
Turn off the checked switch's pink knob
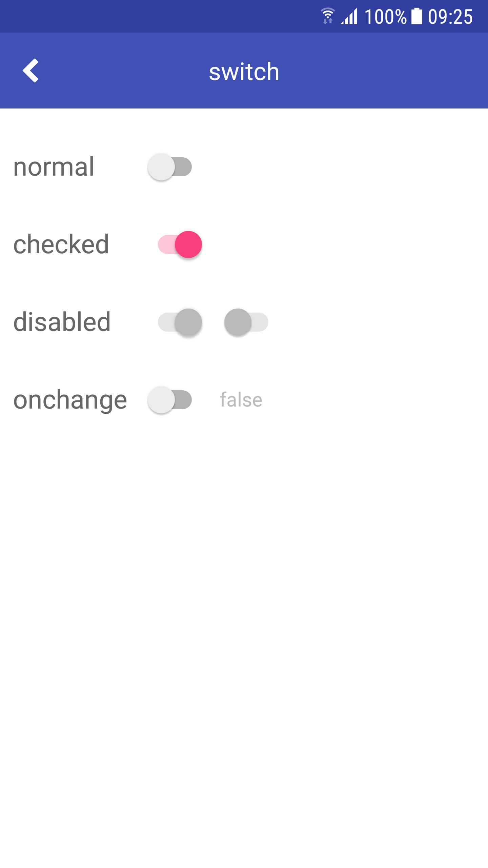[x=188, y=244]
